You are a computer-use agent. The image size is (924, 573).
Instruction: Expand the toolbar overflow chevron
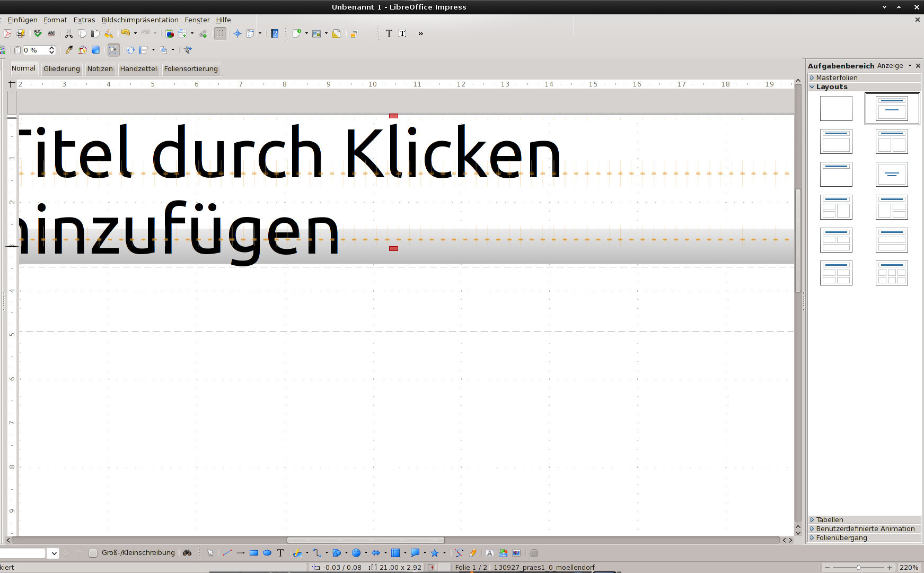(421, 33)
